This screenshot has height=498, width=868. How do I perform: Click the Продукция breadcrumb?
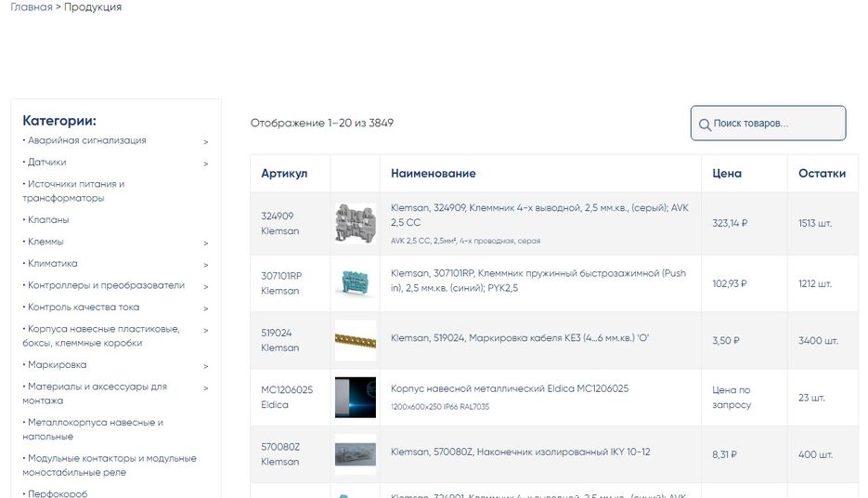(x=93, y=7)
